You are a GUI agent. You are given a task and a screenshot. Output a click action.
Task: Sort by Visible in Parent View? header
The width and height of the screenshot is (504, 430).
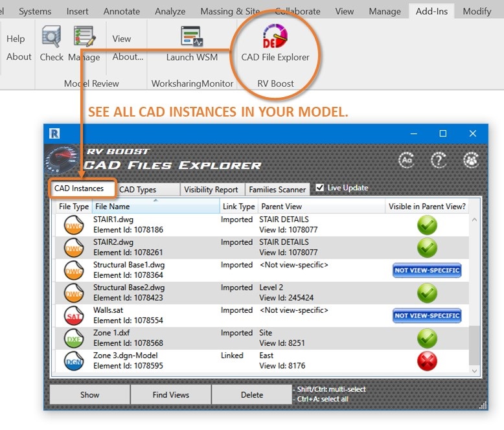tap(427, 207)
